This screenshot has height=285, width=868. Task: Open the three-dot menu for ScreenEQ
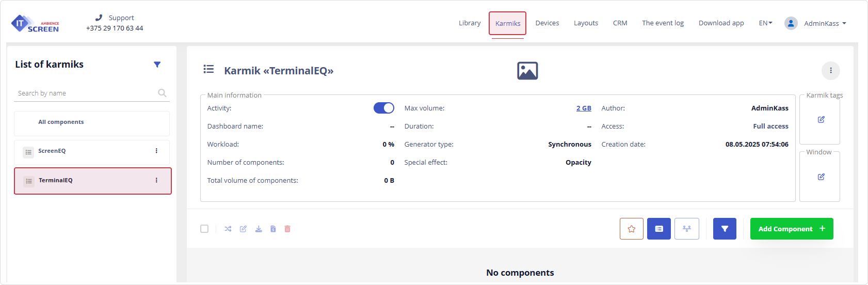click(x=156, y=151)
